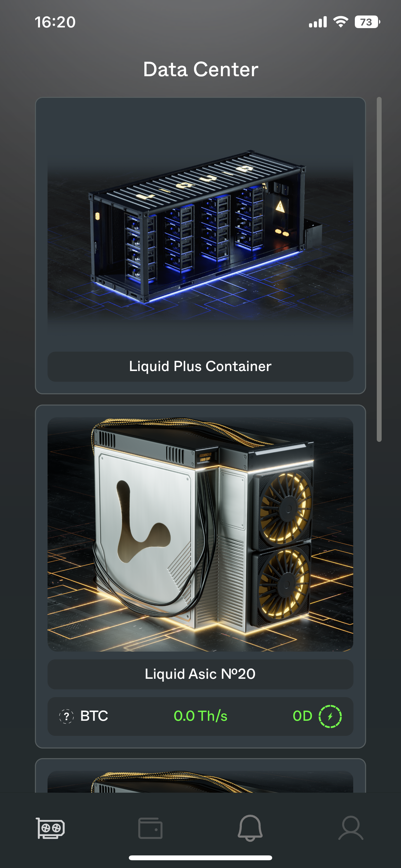
Task: Tap the green lightning power icon
Action: tap(330, 716)
